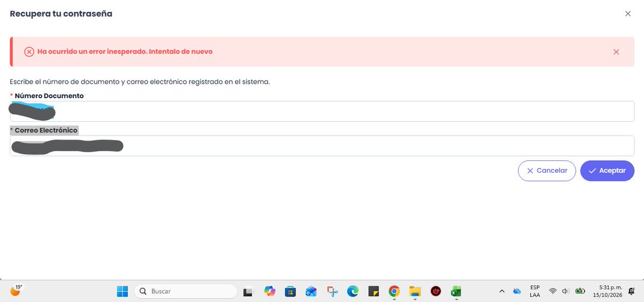This screenshot has height=302, width=644.
Task: Open Microsoft Store from the taskbar
Action: point(290,291)
